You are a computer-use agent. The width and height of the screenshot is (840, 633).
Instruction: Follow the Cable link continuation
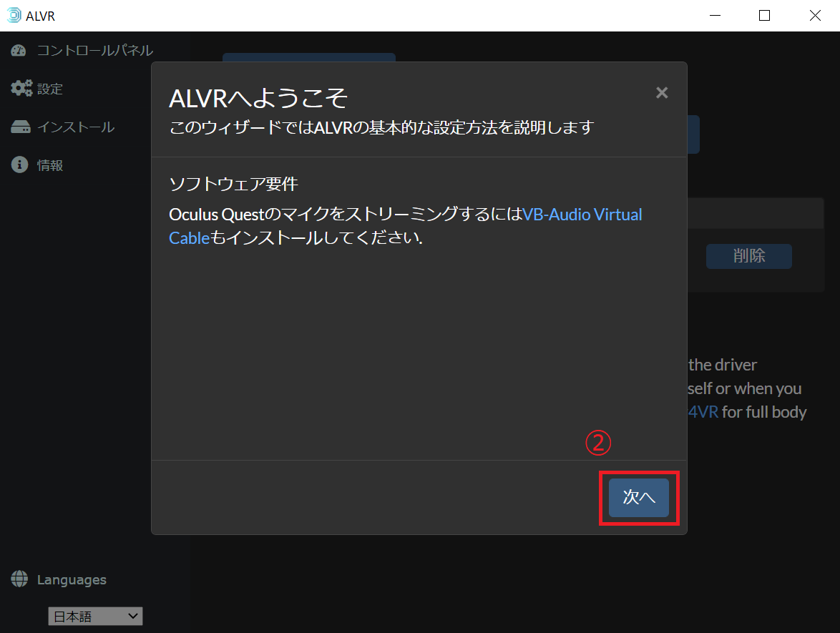[189, 237]
